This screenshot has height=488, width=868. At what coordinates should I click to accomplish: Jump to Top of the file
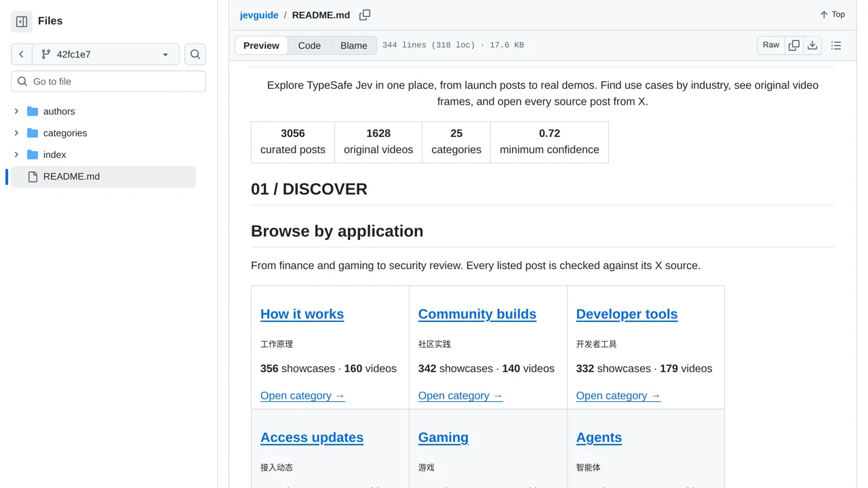[x=832, y=14]
